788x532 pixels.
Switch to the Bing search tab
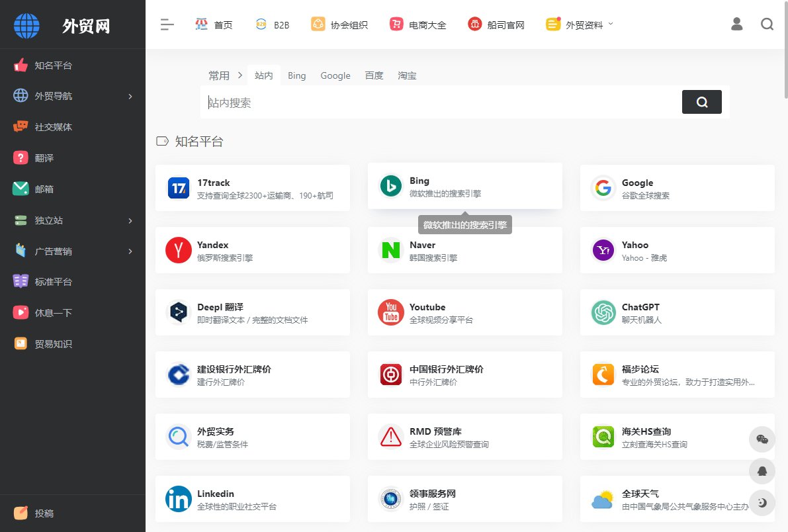point(296,75)
